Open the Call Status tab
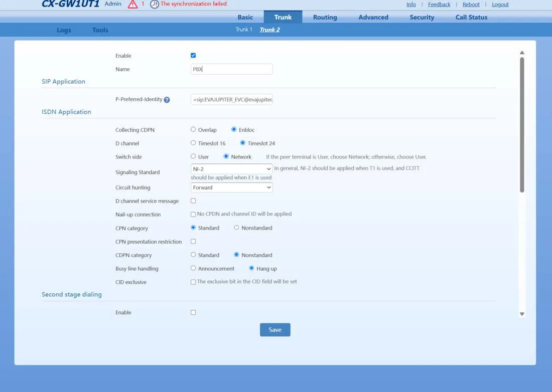Image resolution: width=552 pixels, height=392 pixels. click(471, 17)
